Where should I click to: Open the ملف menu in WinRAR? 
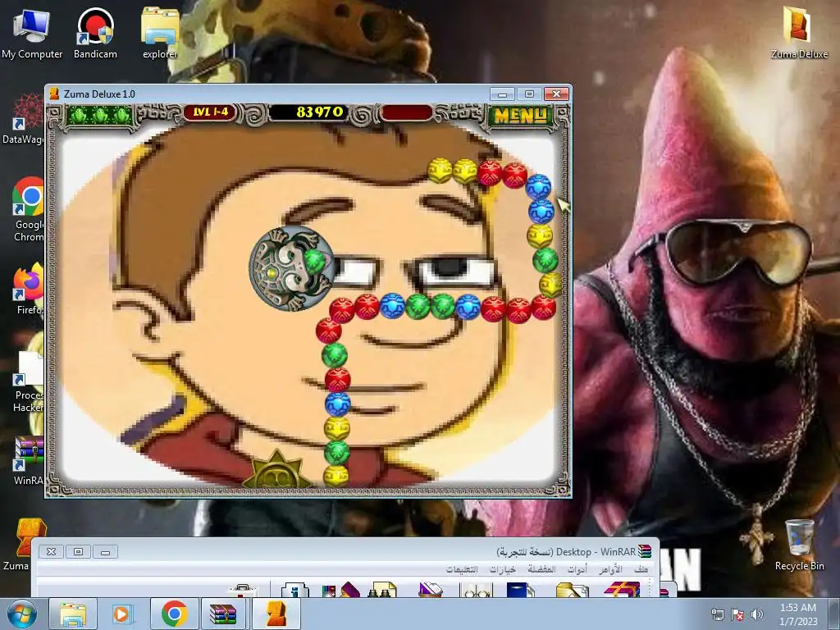641,569
